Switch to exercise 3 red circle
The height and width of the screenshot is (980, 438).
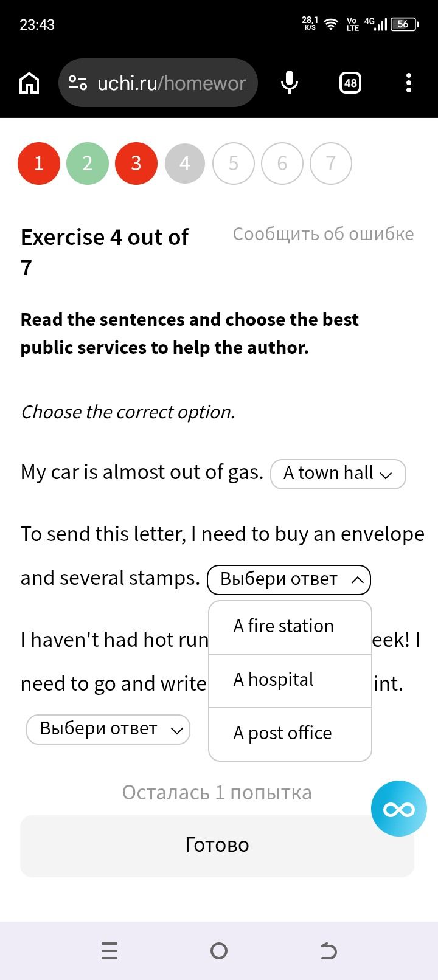pos(136,163)
